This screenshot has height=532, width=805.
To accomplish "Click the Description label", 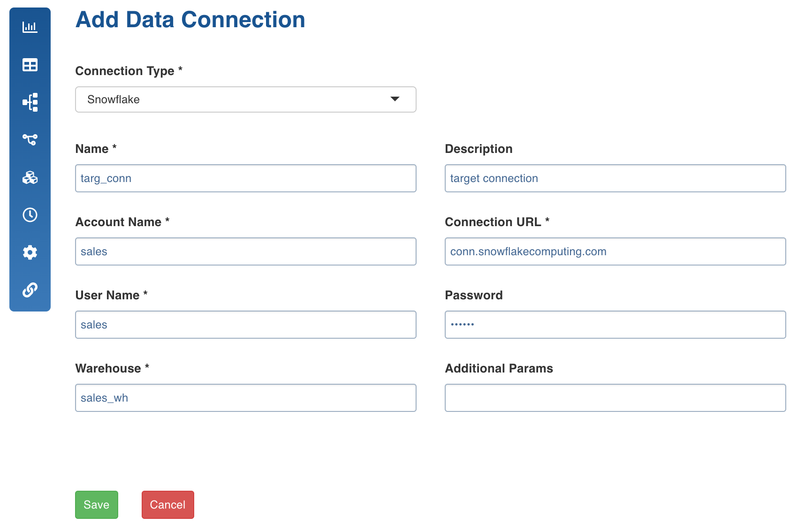I will pos(479,149).
